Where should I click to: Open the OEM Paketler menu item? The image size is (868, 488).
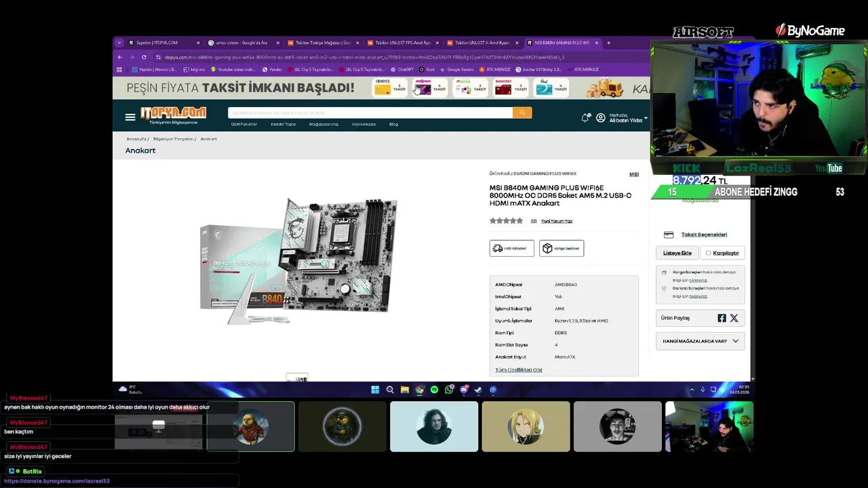[244, 124]
